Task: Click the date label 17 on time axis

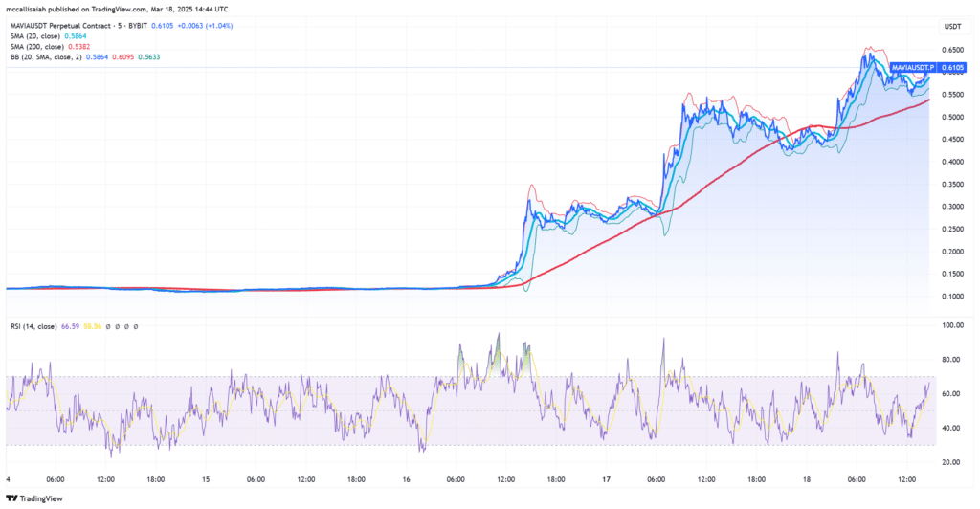Action: coord(606,479)
